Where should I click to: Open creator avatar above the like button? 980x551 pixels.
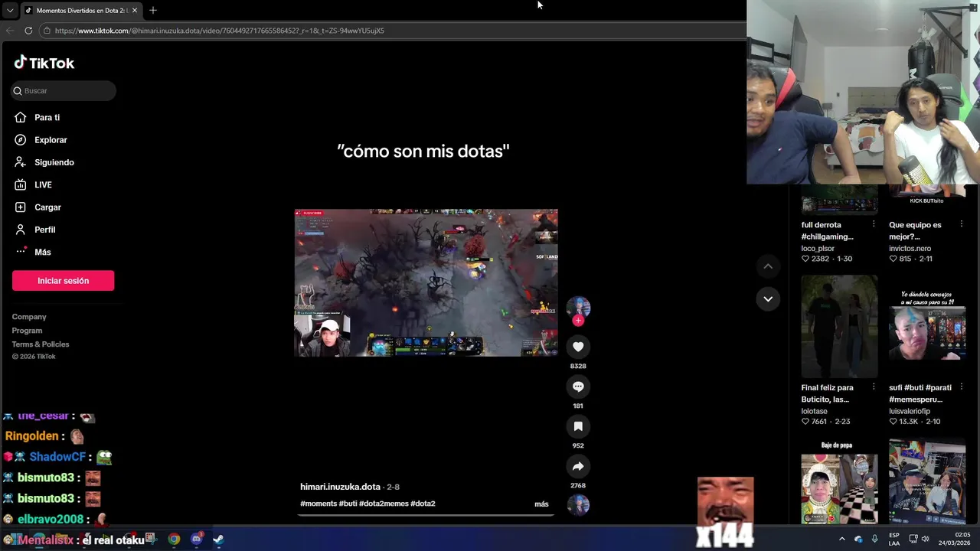pyautogui.click(x=578, y=307)
